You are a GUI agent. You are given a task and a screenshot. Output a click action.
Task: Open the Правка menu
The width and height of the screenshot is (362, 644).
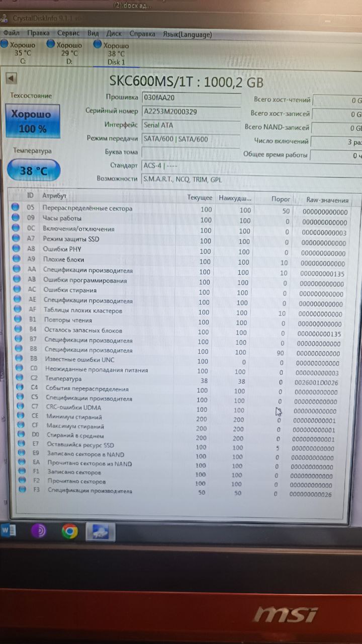point(38,33)
